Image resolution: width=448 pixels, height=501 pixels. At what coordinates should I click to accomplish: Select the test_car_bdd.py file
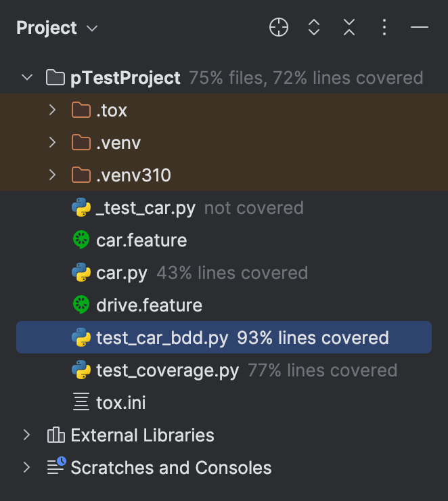[162, 338]
